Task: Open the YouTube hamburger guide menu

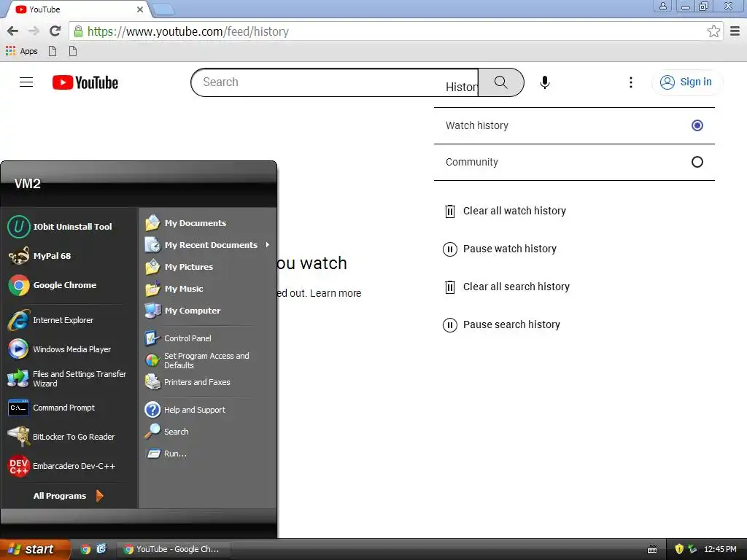Action: [26, 82]
